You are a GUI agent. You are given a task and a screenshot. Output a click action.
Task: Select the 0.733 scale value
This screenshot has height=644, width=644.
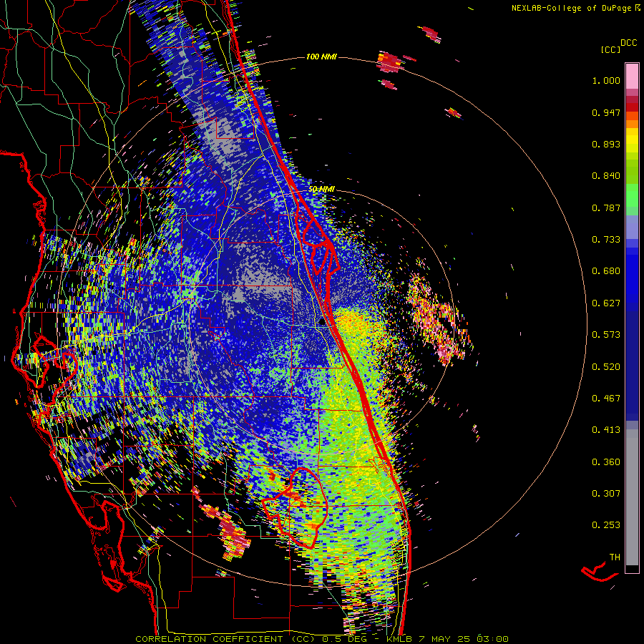pos(606,240)
